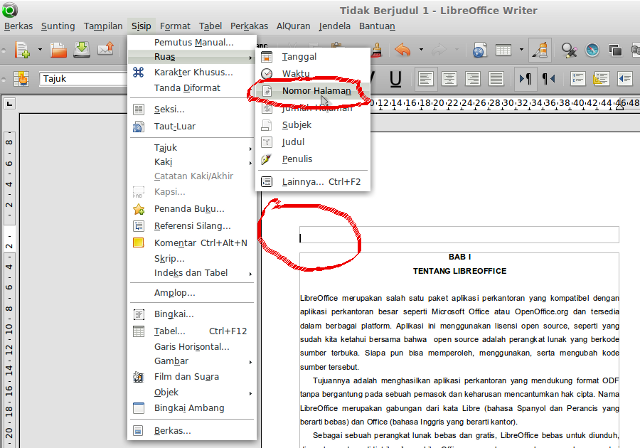The width and height of the screenshot is (640, 448).
Task: Expand the Tajuk submenu
Action: (192, 148)
